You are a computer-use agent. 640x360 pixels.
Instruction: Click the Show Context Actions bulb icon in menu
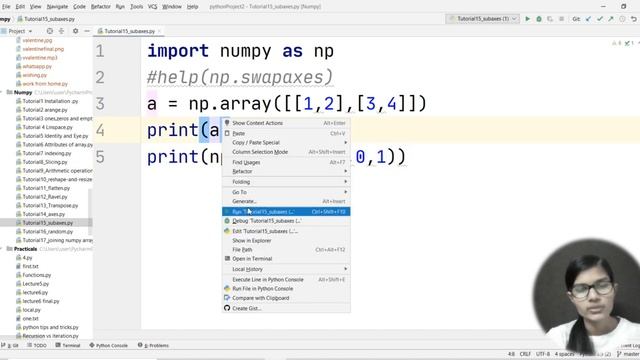click(x=227, y=123)
